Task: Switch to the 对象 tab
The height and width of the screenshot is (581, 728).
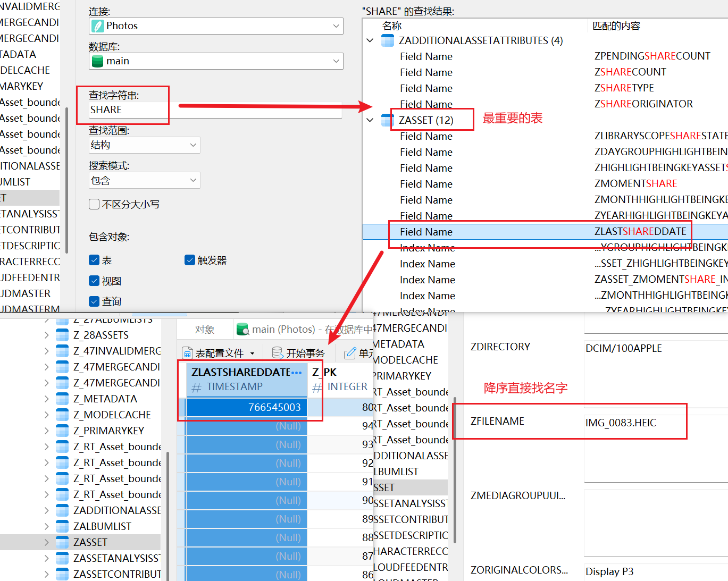Action: click(204, 330)
